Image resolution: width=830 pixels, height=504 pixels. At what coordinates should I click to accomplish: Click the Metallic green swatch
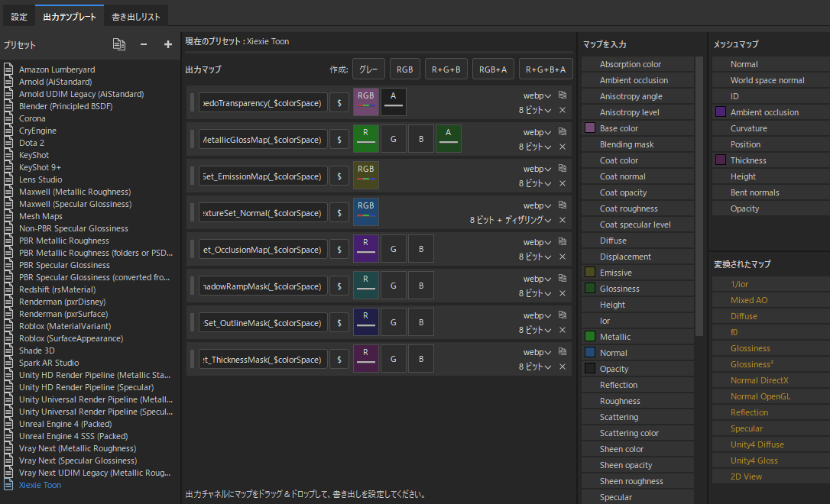point(590,336)
